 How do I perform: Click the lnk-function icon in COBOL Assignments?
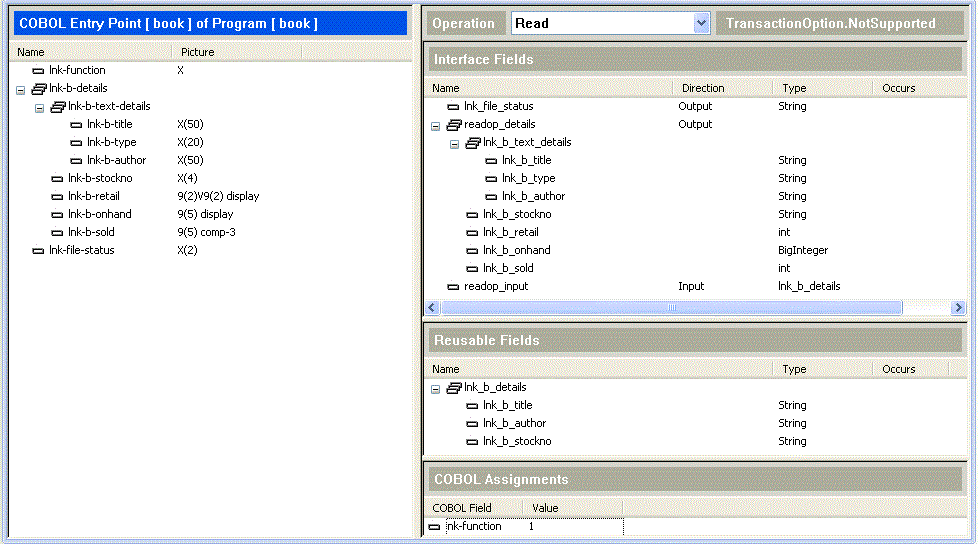point(434,527)
